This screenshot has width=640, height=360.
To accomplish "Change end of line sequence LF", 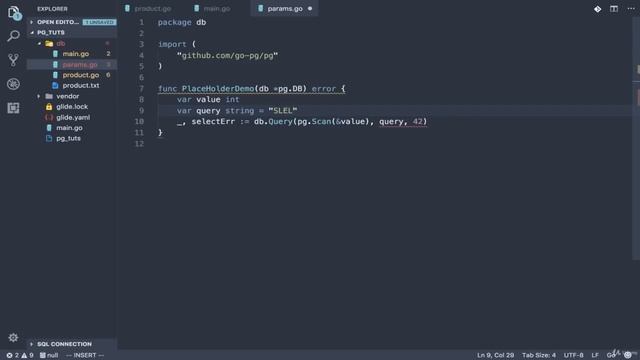I will [595, 355].
